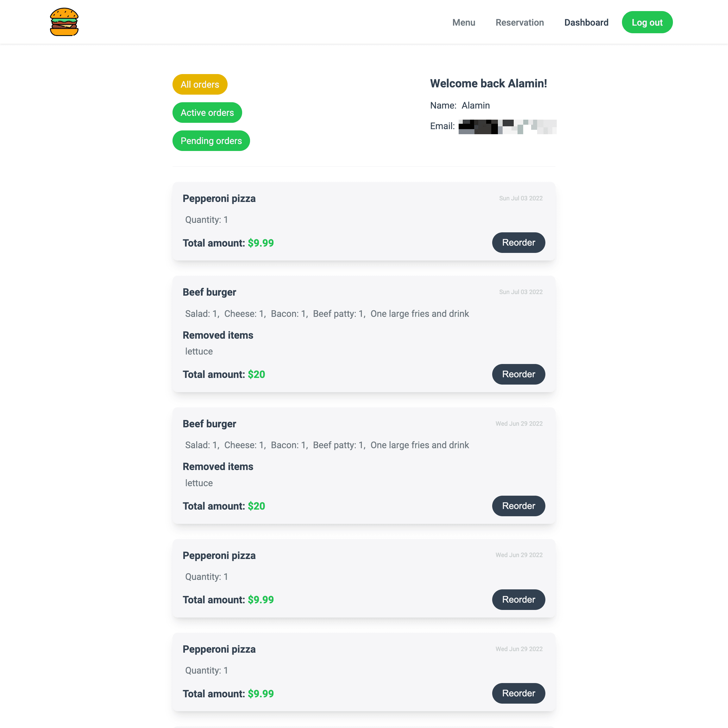Click the second Beef burger order card
Screen dimensions: 728x728
[x=364, y=465]
